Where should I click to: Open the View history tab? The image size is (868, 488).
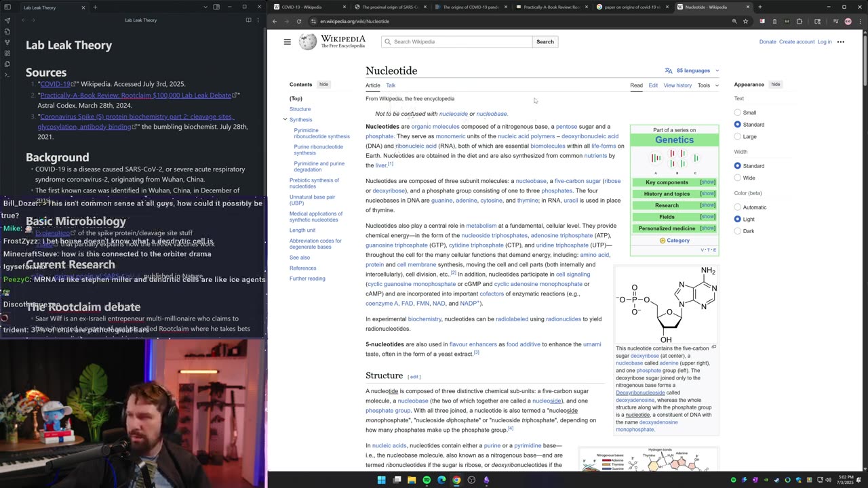(x=677, y=85)
